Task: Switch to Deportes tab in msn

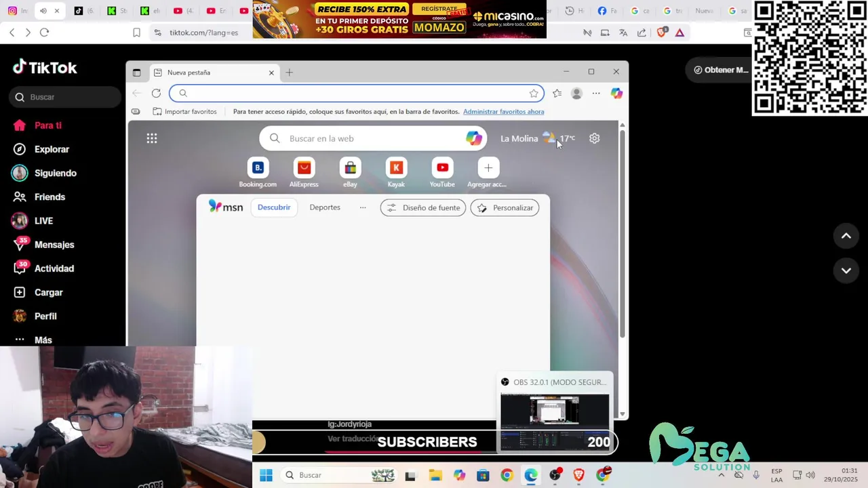Action: pos(325,207)
